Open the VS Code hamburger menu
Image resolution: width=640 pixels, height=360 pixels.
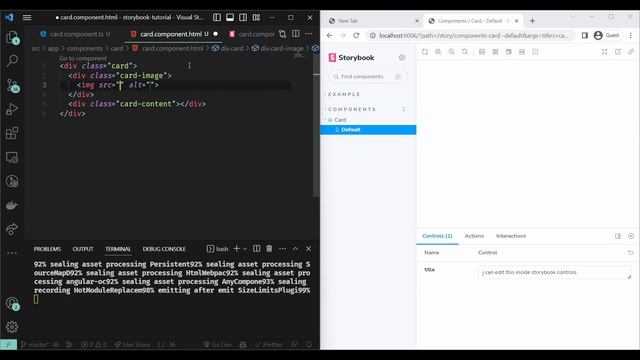click(x=27, y=18)
